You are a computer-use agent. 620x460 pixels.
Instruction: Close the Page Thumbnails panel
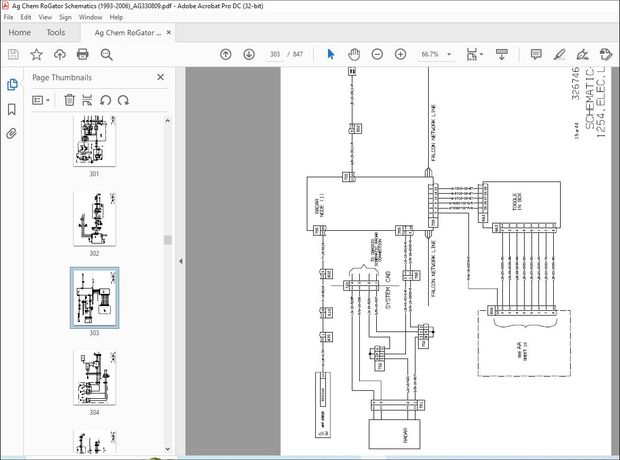(161, 77)
